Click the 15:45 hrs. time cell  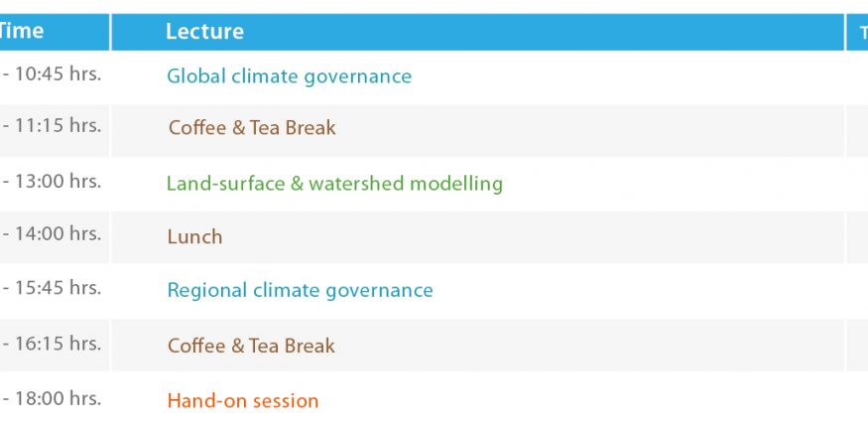pos(53,288)
